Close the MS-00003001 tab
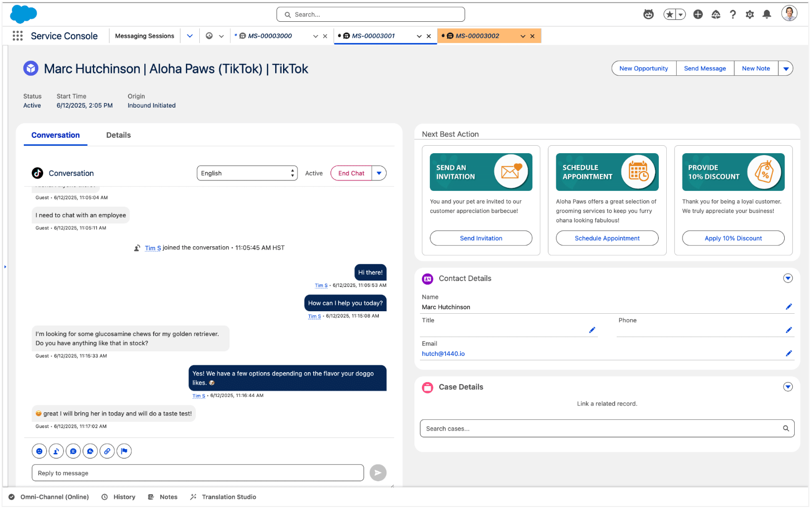This screenshot has width=812, height=509. point(429,36)
